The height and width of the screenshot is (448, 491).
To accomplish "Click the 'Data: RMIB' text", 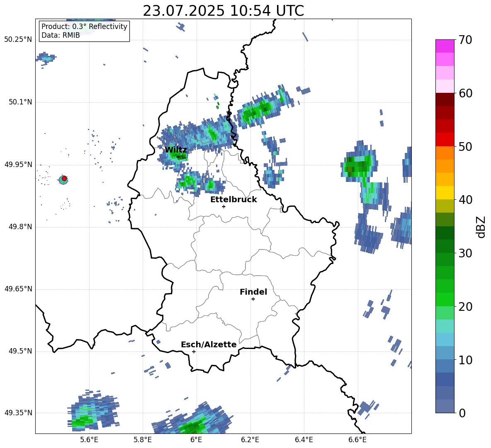I will 61,35.
